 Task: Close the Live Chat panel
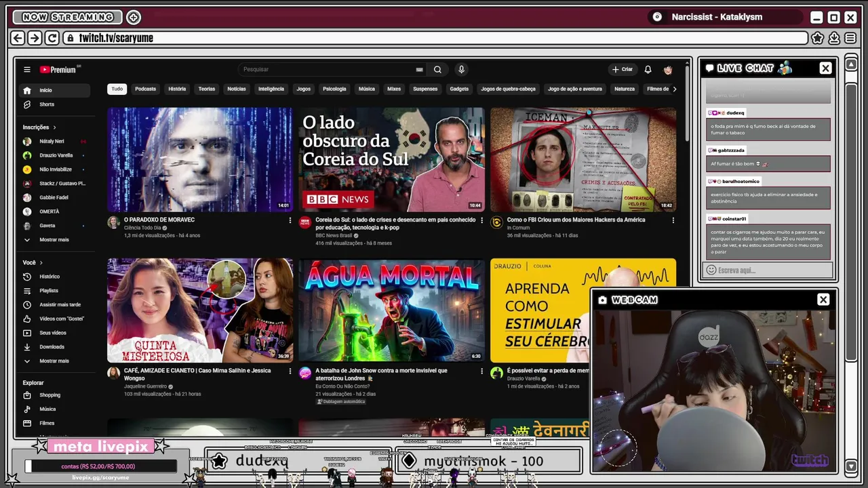825,68
